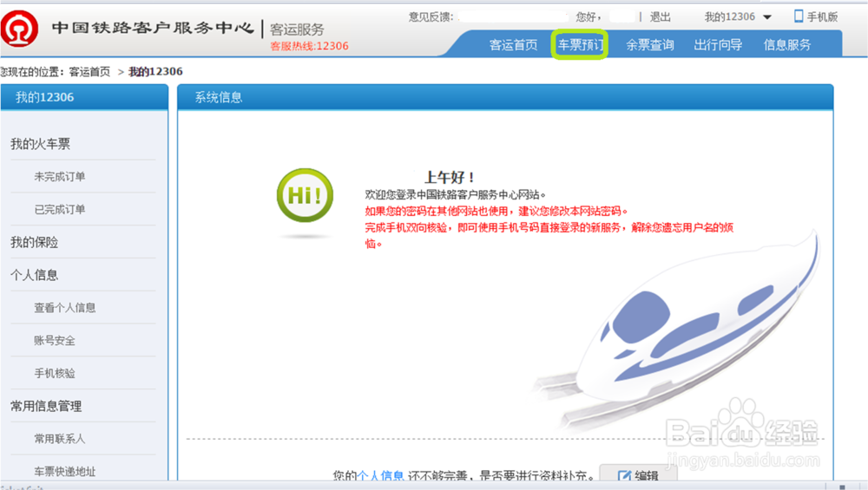The image size is (868, 490).
Task: Open the 车票预订 navigation tab
Action: (x=580, y=45)
